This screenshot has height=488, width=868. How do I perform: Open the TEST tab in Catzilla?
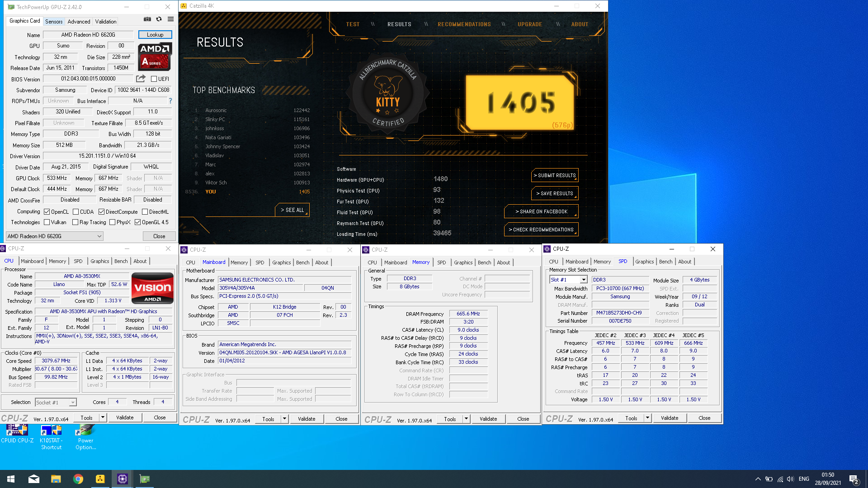(x=353, y=24)
